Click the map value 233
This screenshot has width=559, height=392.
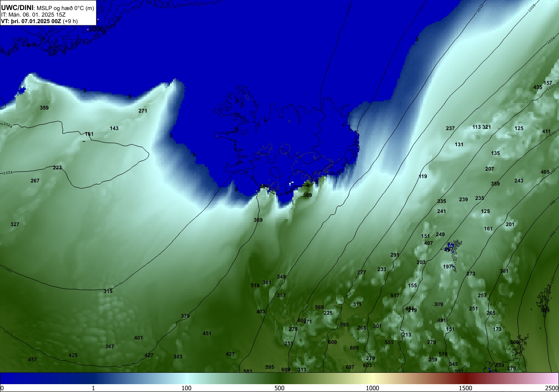pyautogui.click(x=382, y=269)
